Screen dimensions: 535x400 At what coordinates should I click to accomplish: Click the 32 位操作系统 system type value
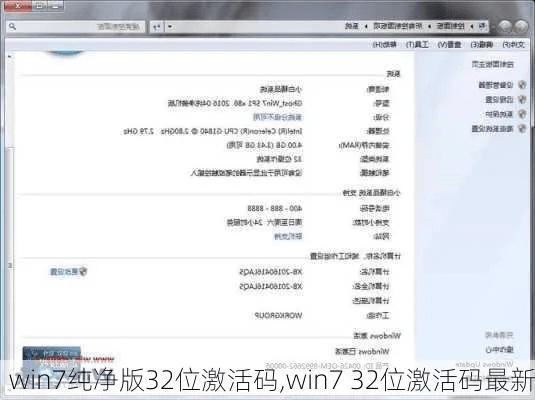point(279,159)
